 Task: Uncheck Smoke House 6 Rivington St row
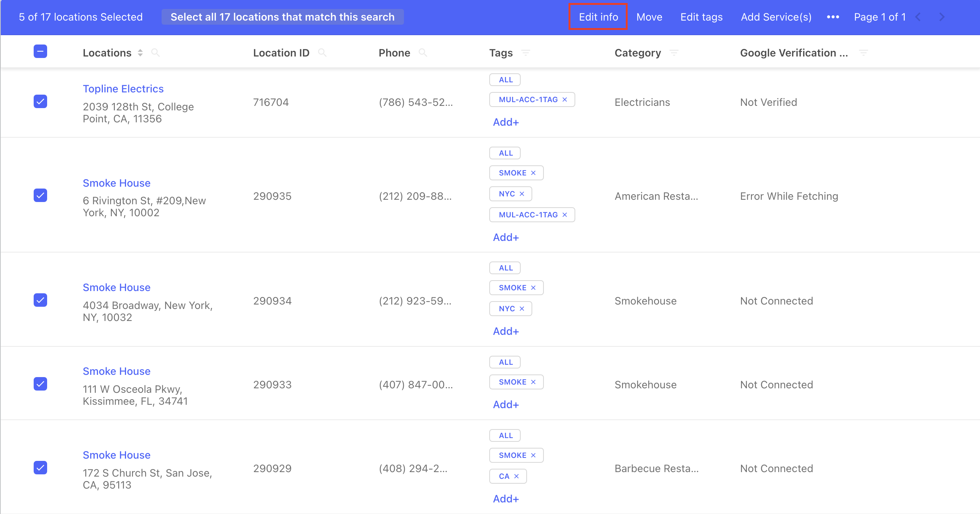click(x=40, y=196)
